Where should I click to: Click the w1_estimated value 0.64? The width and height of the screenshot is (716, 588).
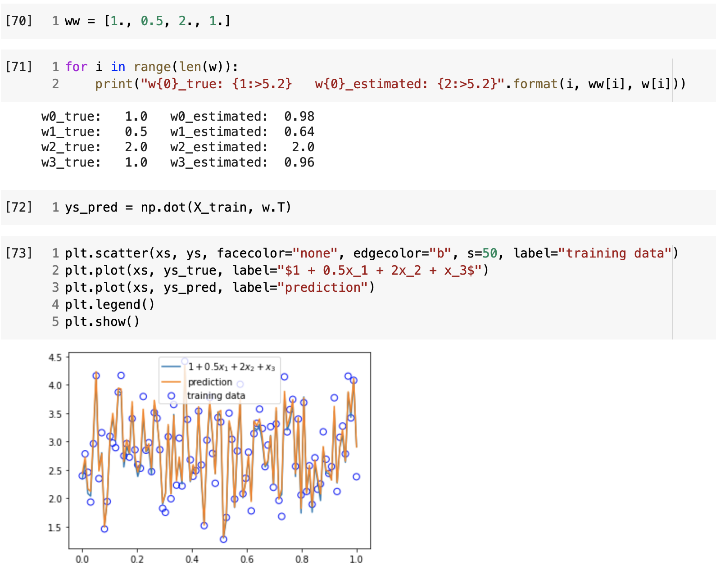pos(299,131)
